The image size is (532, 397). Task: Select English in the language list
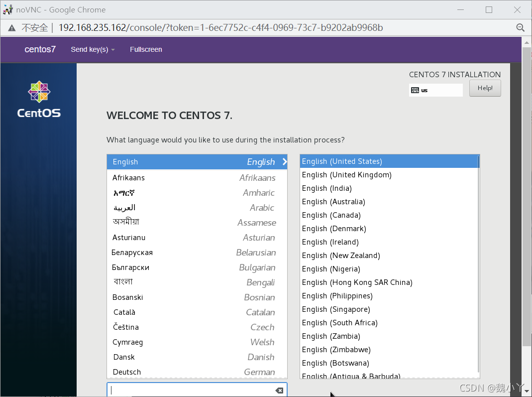coord(197,162)
